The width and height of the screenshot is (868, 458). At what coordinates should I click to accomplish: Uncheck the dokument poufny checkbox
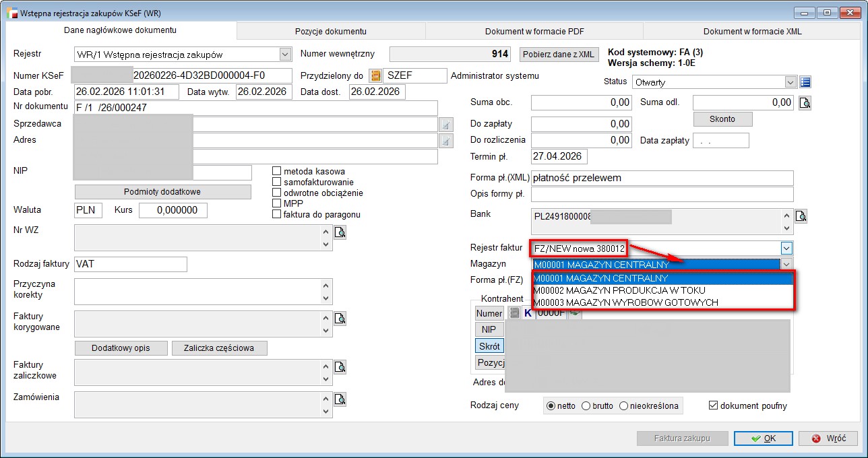point(714,405)
